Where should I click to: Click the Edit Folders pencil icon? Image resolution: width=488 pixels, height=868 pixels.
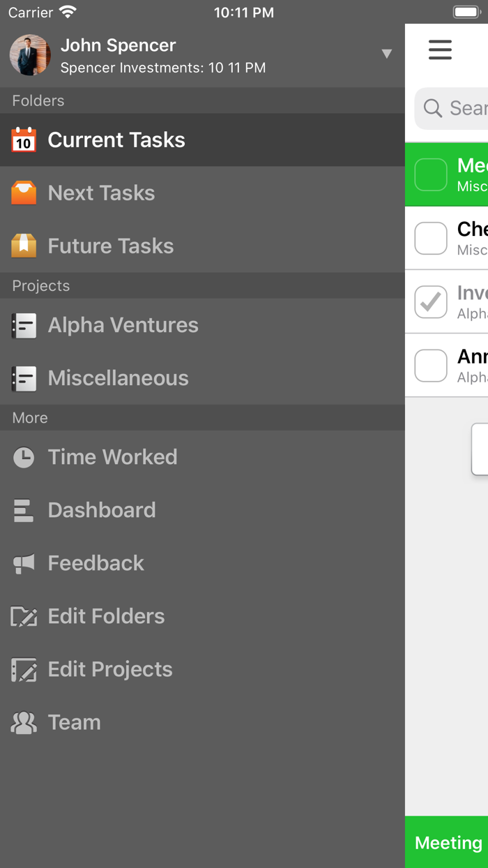24,616
